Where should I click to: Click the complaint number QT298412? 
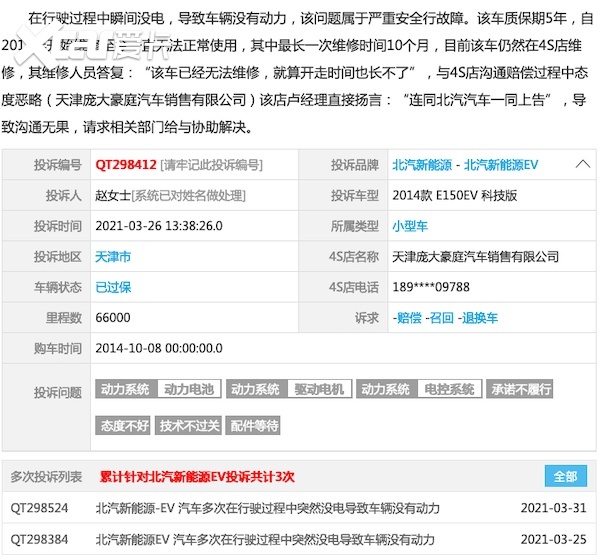126,165
